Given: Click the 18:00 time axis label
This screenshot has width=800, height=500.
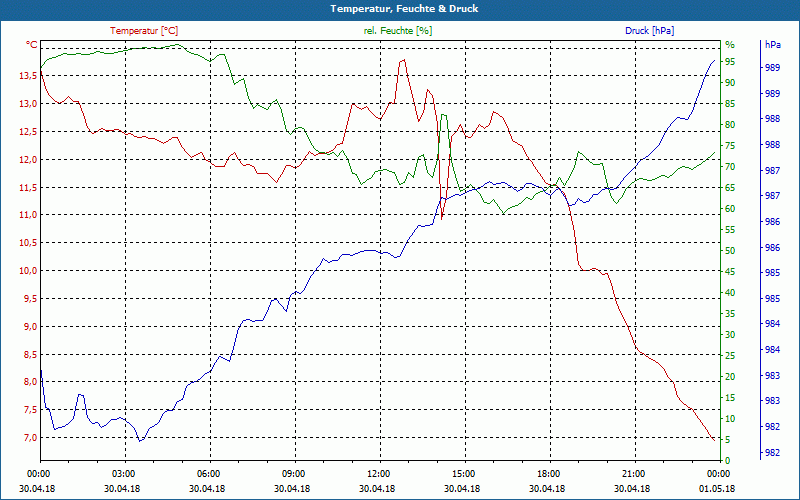Looking at the screenshot, I should [x=547, y=474].
